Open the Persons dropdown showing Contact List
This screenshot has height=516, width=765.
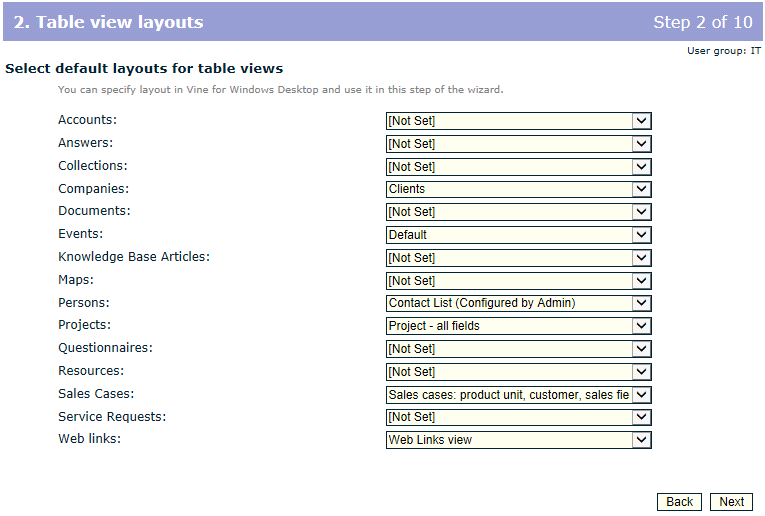519,303
